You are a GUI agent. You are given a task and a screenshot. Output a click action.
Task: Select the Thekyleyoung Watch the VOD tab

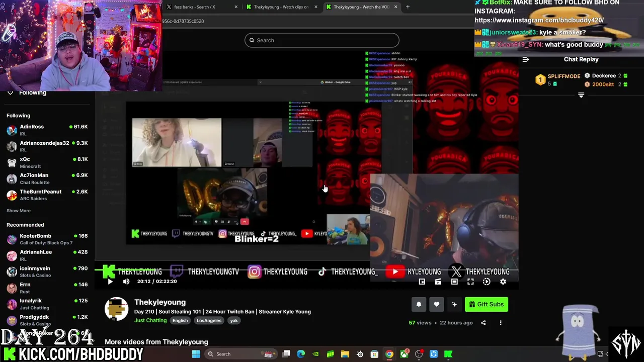coord(361,7)
